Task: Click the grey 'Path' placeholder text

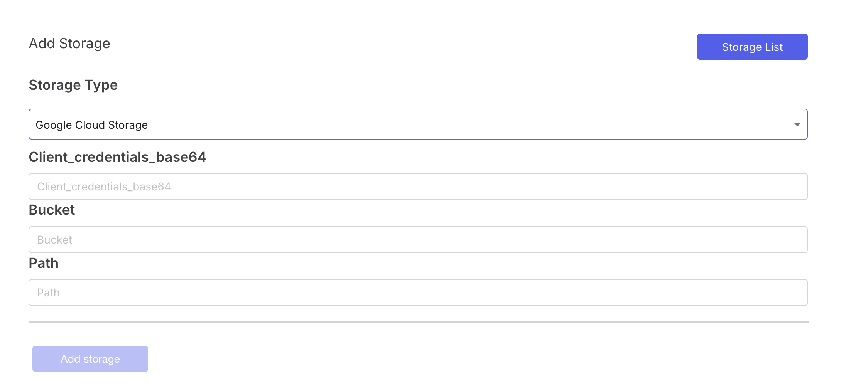Action: [x=48, y=292]
